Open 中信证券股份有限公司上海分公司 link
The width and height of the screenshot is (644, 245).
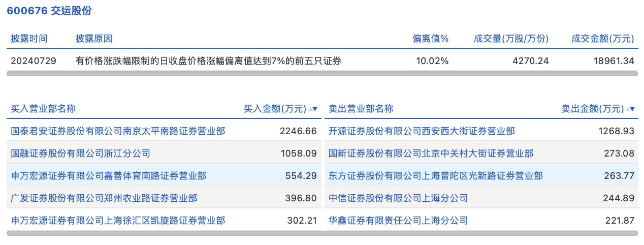click(398, 198)
